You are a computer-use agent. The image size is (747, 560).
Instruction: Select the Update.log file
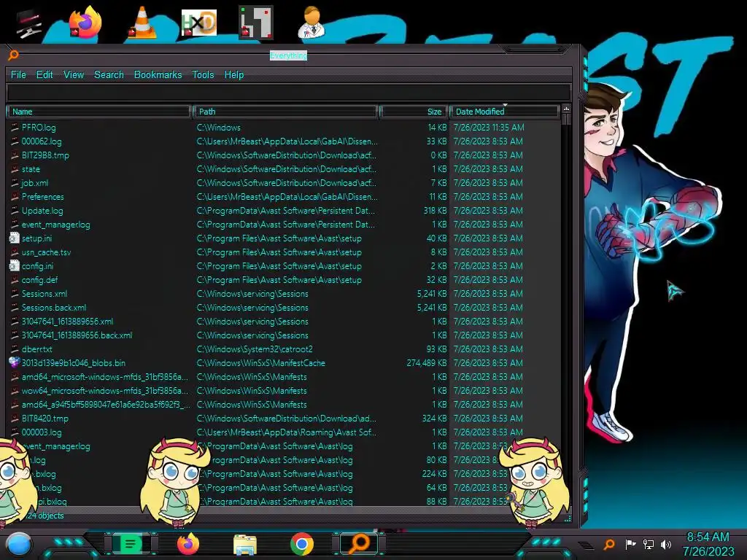tap(42, 211)
